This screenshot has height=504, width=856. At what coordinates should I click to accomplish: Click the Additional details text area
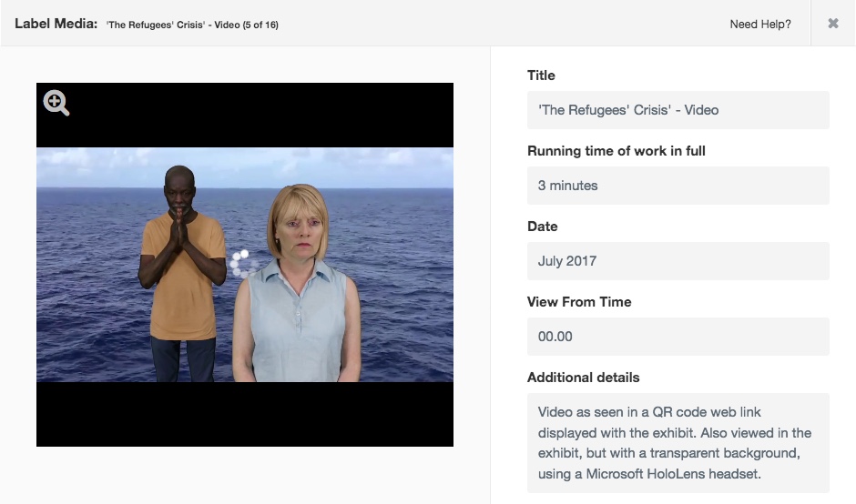pyautogui.click(x=678, y=442)
